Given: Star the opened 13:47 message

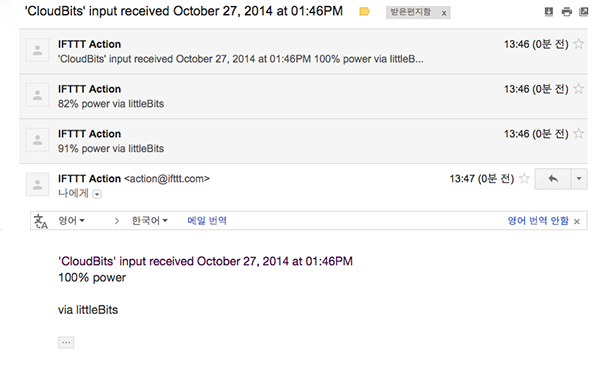Looking at the screenshot, I should pos(524,178).
